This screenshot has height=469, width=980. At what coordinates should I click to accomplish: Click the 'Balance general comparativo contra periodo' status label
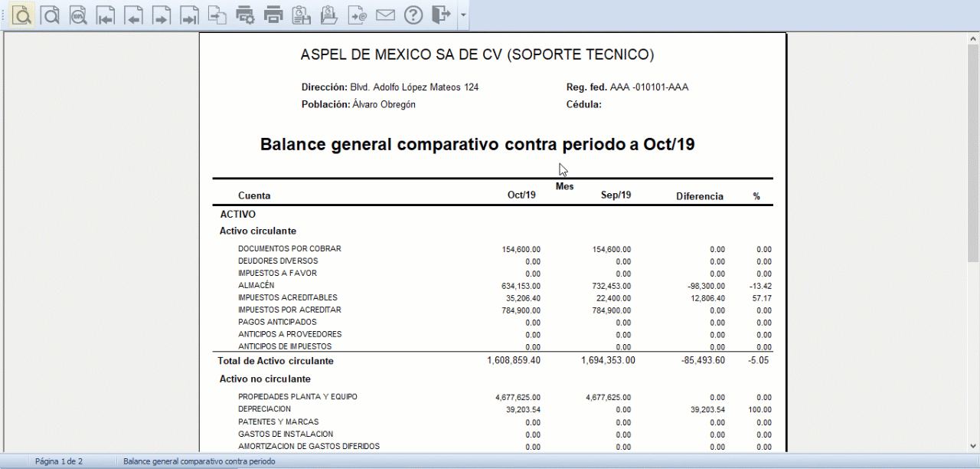pos(198,461)
